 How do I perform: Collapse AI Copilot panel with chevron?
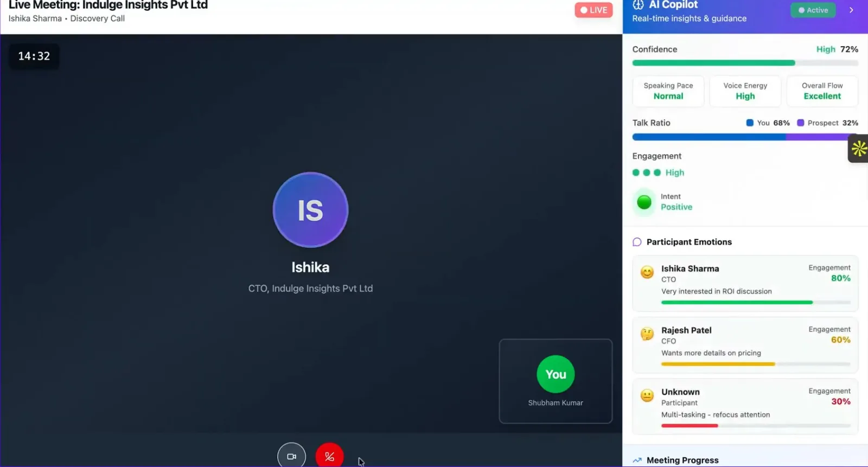(851, 10)
